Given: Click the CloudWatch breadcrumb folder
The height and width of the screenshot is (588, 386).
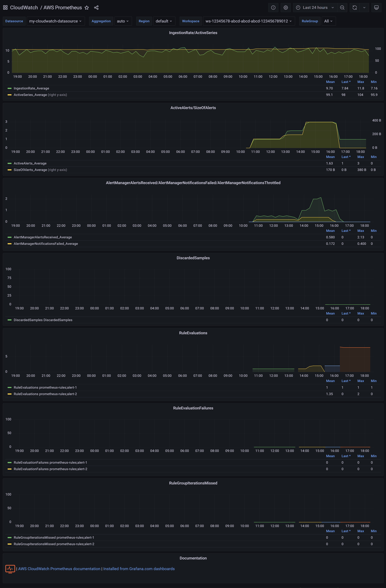Looking at the screenshot, I should [x=24, y=8].
